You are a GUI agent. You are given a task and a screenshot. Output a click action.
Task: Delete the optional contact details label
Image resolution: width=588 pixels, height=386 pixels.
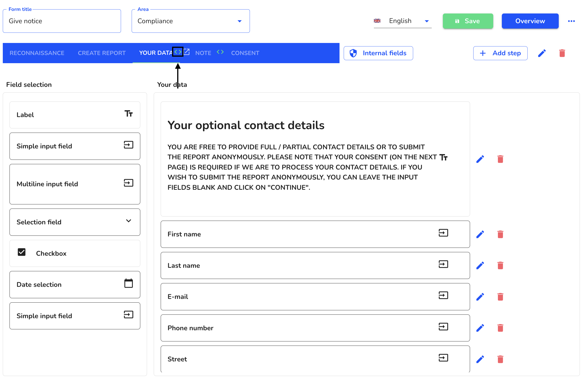[500, 159]
